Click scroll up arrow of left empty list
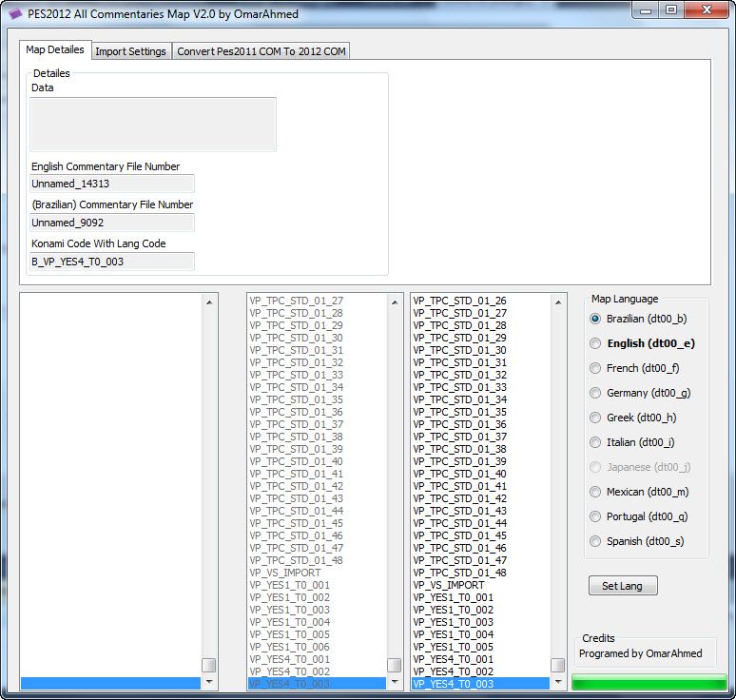Viewport: 736px width, 700px height. click(x=208, y=301)
